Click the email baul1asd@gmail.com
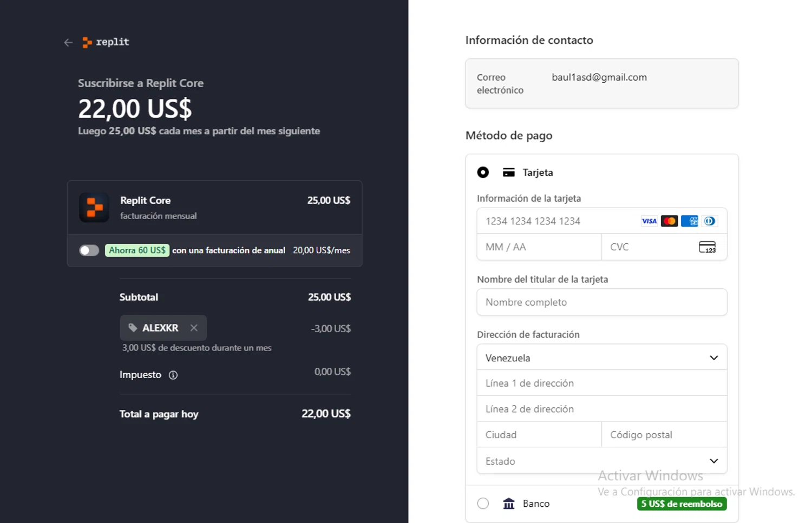The width and height of the screenshot is (812, 523). click(x=599, y=77)
